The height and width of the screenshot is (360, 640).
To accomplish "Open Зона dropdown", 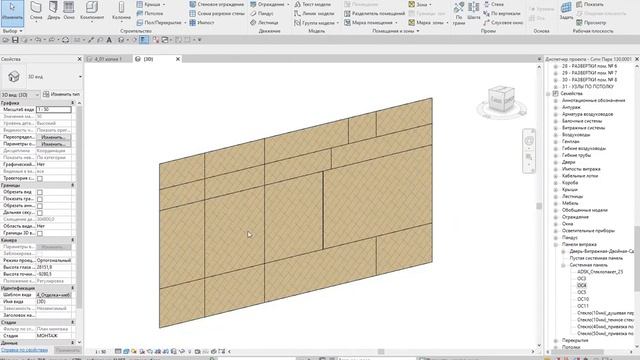I will point(429,4).
